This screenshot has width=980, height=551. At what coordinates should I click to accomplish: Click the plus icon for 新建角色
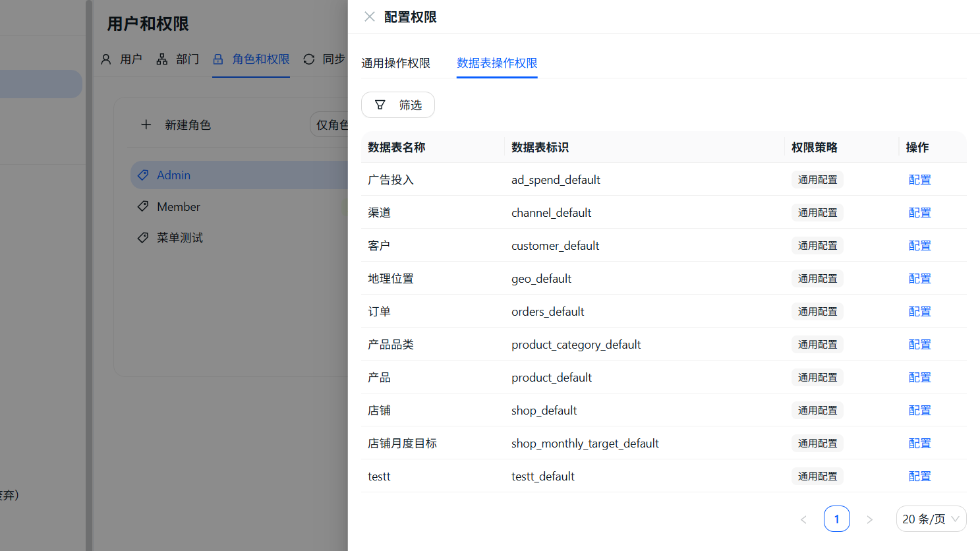(x=146, y=125)
